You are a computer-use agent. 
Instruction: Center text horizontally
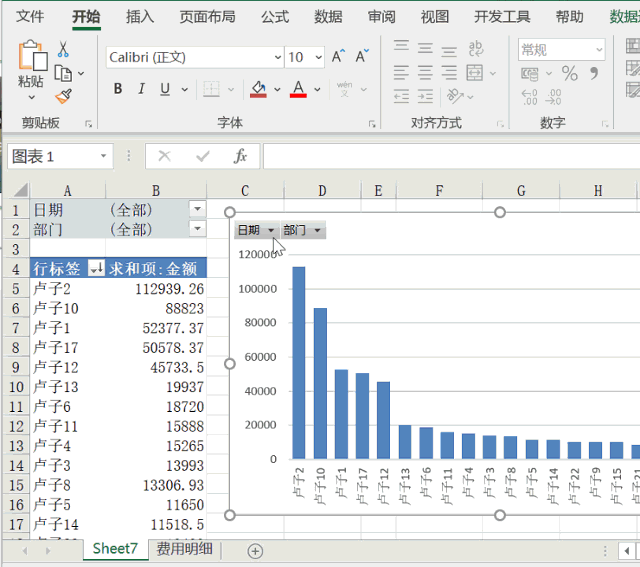425,73
